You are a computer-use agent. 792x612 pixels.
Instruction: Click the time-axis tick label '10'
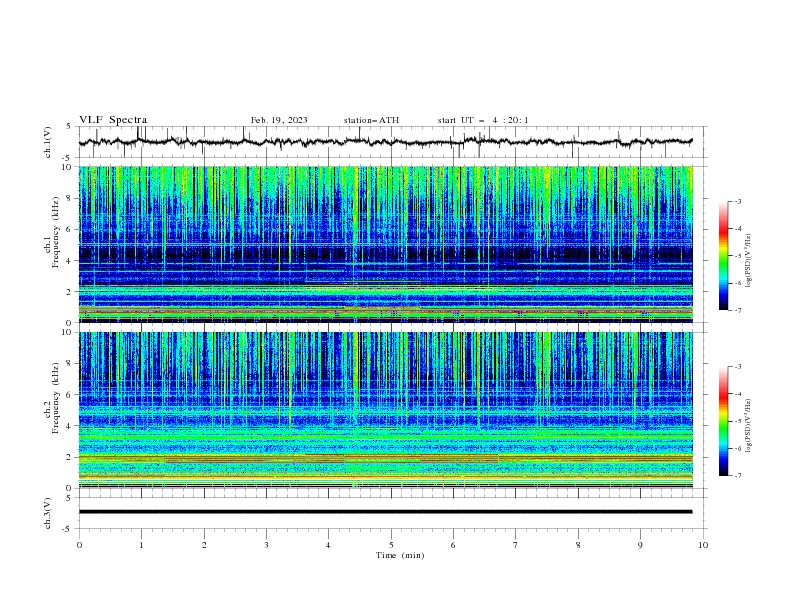click(703, 545)
